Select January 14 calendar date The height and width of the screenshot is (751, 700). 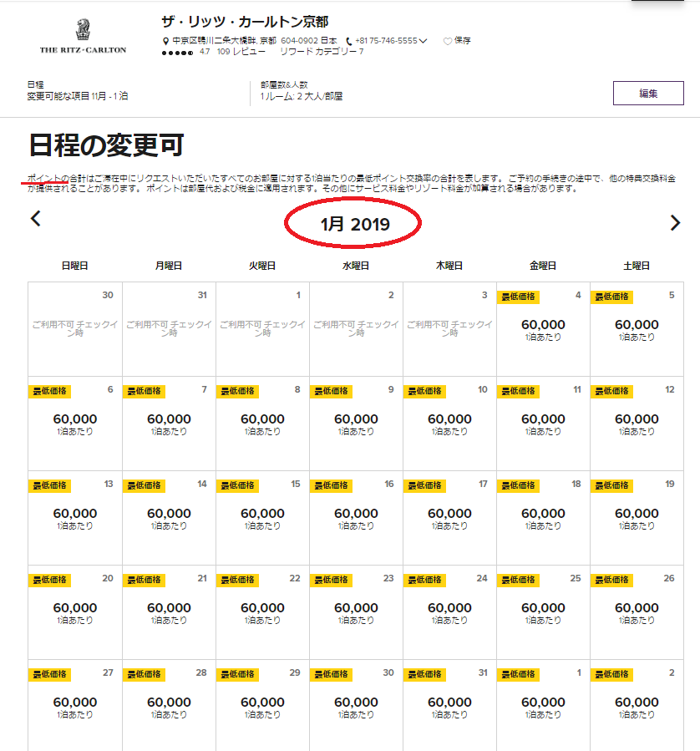click(169, 518)
